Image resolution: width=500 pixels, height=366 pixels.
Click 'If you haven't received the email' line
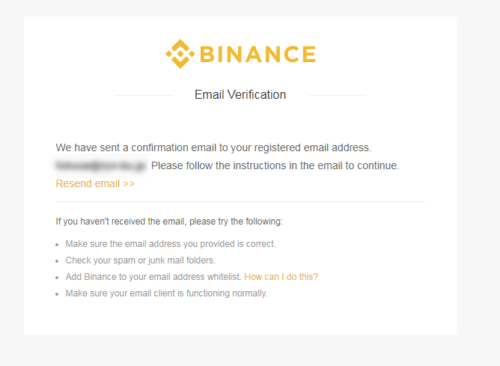pos(169,222)
